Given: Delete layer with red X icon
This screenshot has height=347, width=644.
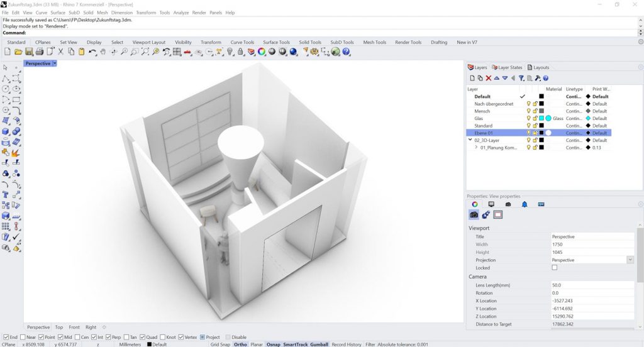Looking at the screenshot, I should click(488, 78).
